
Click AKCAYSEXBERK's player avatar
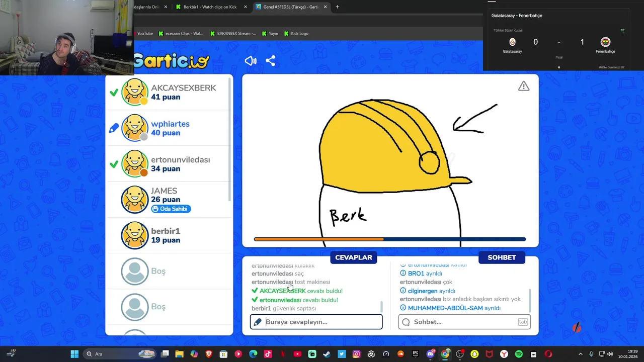point(135,92)
